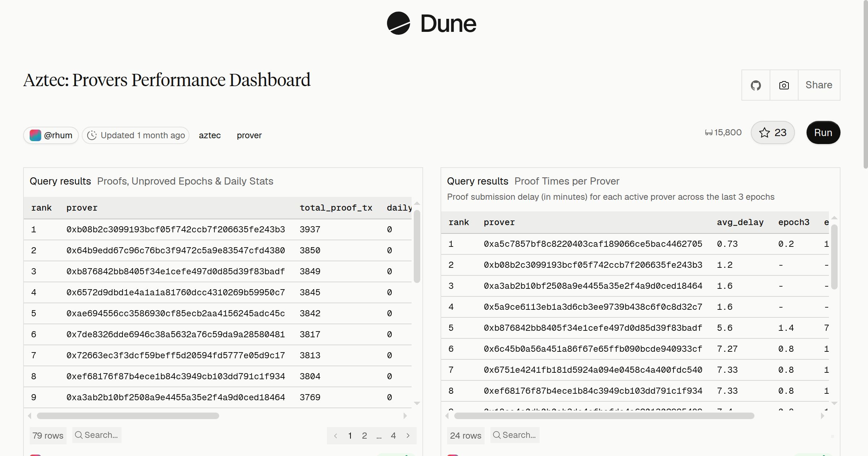Click right scroll arrow of Proofs table
Screen dimensions: 868x456
tap(405, 416)
